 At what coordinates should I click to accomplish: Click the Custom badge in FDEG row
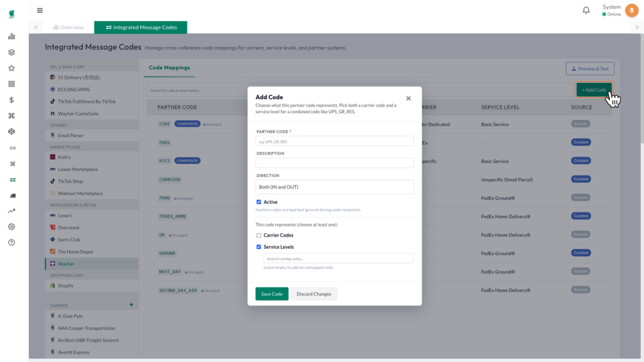pyautogui.click(x=580, y=142)
